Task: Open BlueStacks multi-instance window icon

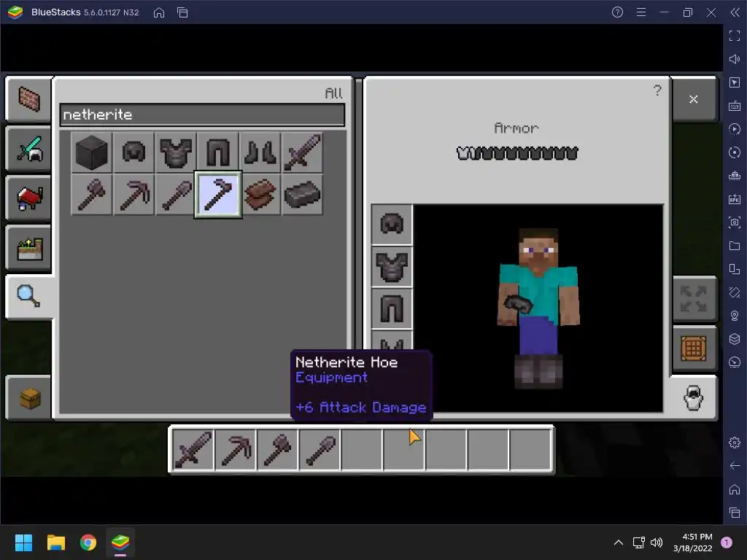Action: 182,12
